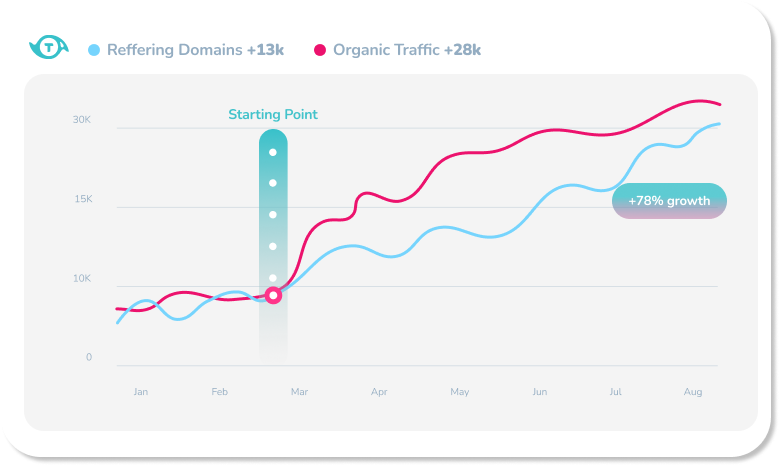
Task: Click the middle white dot on Starting Point bar
Action: click(x=273, y=214)
